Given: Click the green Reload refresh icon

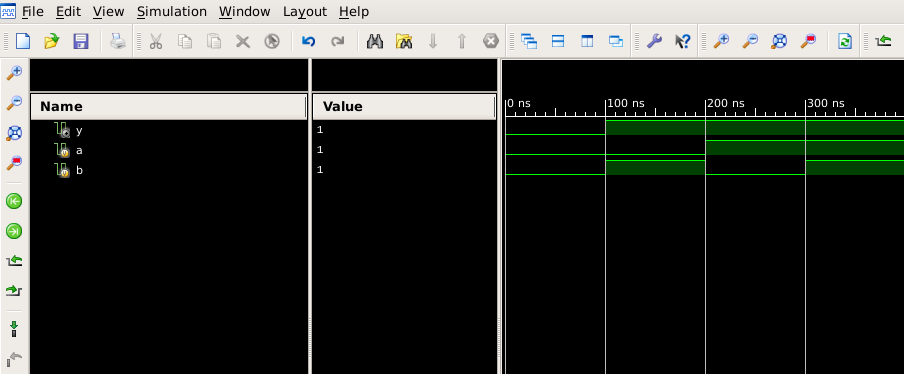Looking at the screenshot, I should pyautogui.click(x=845, y=41).
